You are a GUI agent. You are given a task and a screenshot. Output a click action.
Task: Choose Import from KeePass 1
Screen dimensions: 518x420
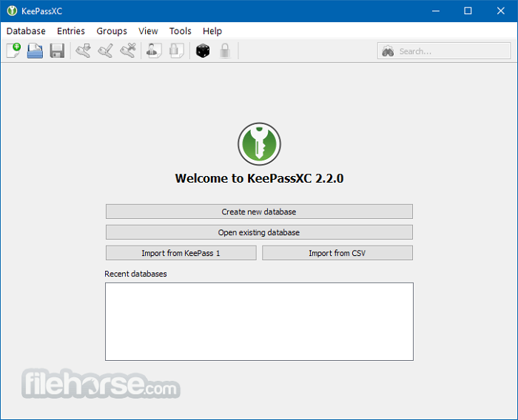tap(181, 253)
